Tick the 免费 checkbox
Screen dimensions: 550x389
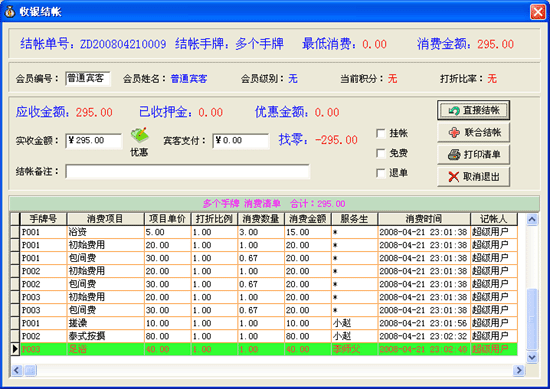[x=381, y=153]
